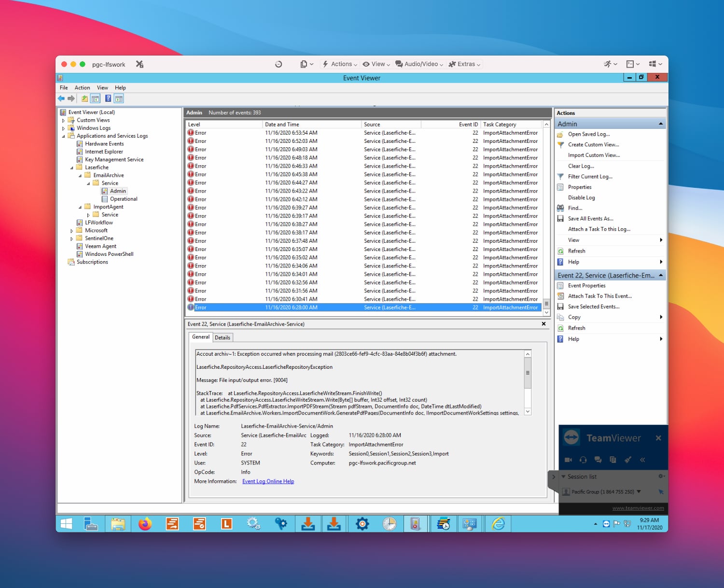Image resolution: width=724 pixels, height=588 pixels.
Task: Click Filter Current Log funnel action
Action: click(x=590, y=177)
